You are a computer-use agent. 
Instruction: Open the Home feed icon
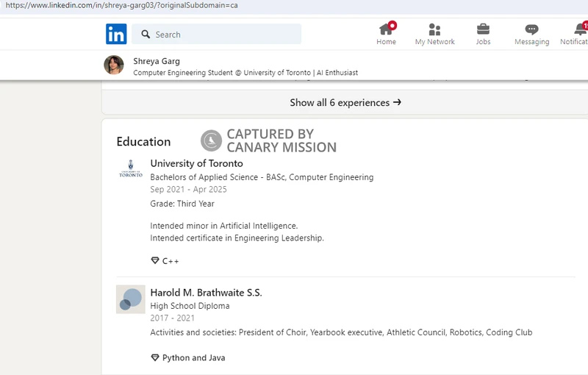387,29
